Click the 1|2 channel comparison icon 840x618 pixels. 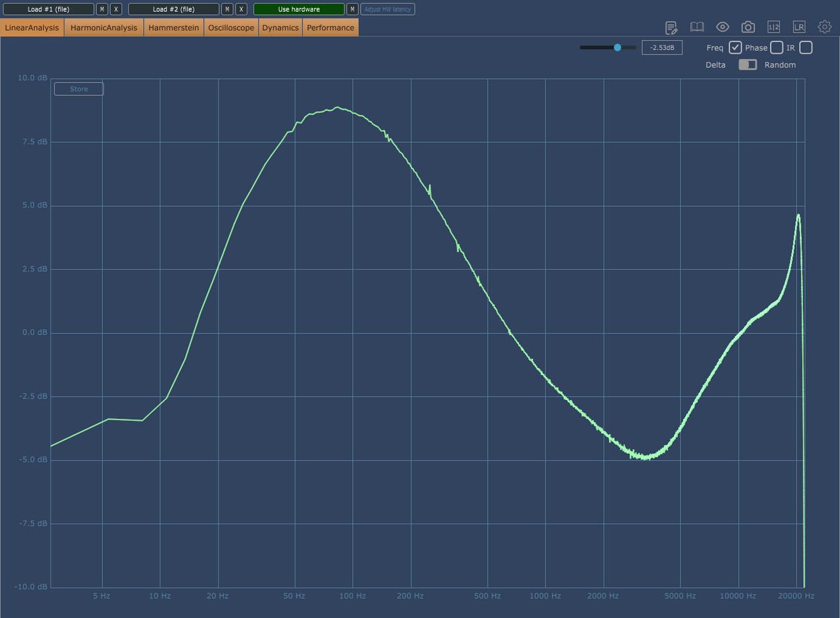click(774, 27)
